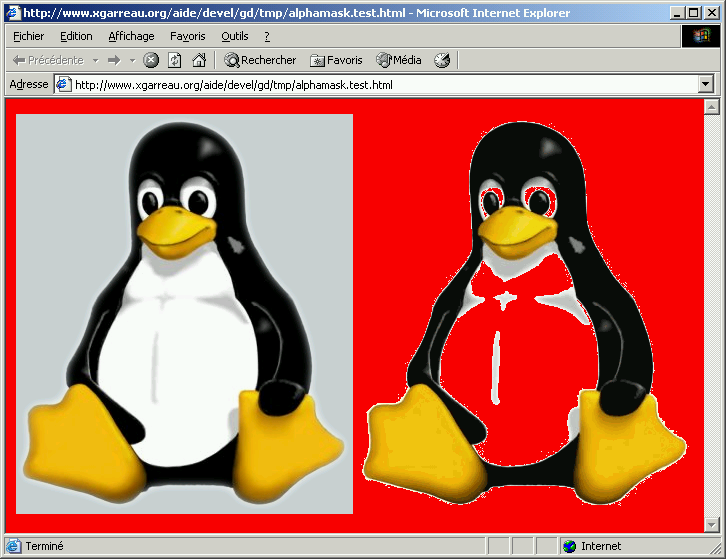Click the original Tux image on gray background

coord(184,313)
